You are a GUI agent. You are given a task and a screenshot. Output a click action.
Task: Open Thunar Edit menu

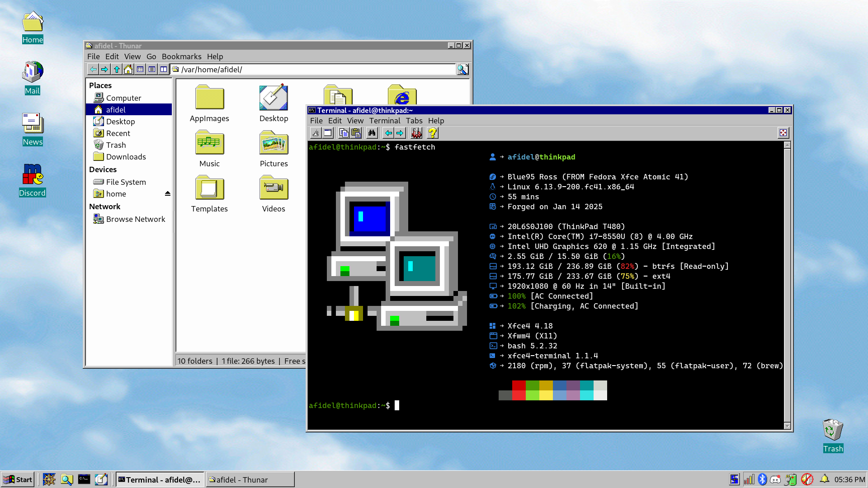click(112, 56)
